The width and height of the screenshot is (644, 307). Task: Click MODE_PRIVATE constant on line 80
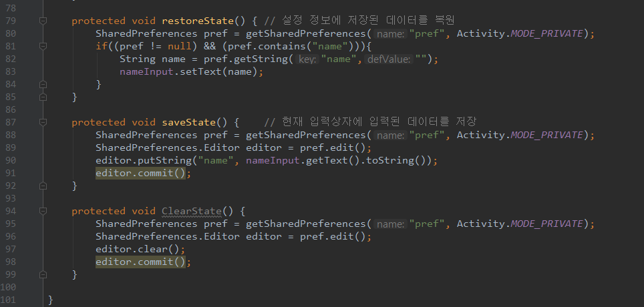546,33
